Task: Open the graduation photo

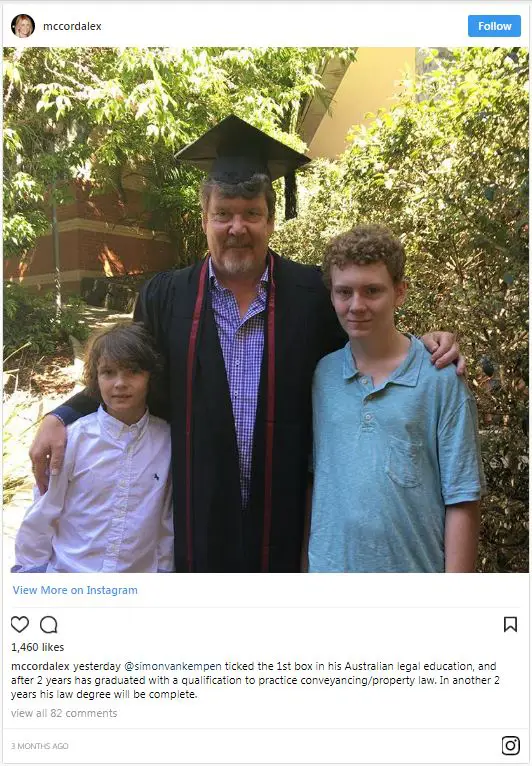Action: [x=266, y=310]
